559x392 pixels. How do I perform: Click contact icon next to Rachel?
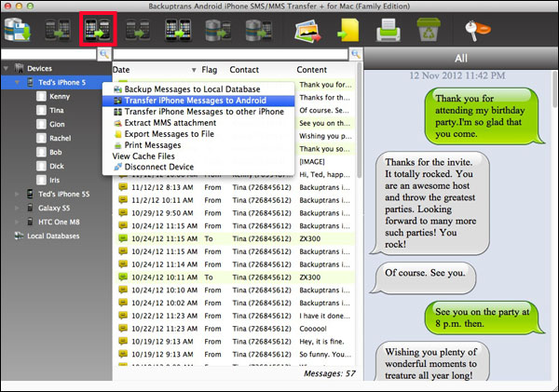41,138
